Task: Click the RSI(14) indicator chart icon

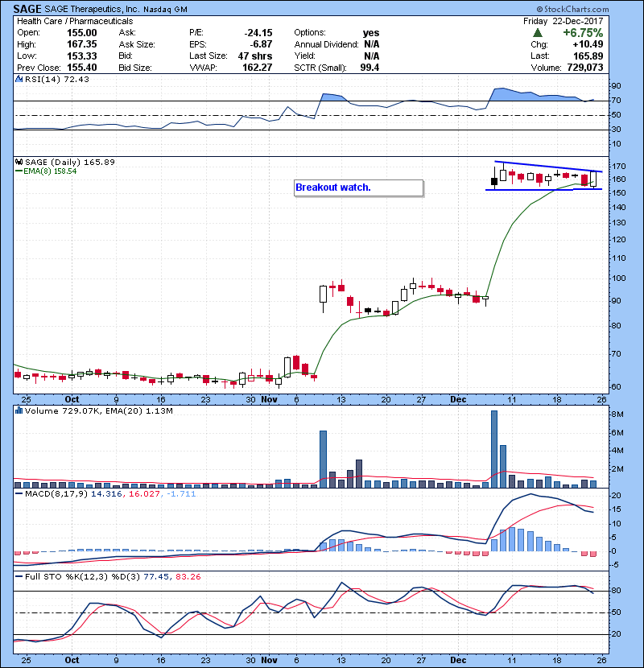Action: tap(19, 79)
